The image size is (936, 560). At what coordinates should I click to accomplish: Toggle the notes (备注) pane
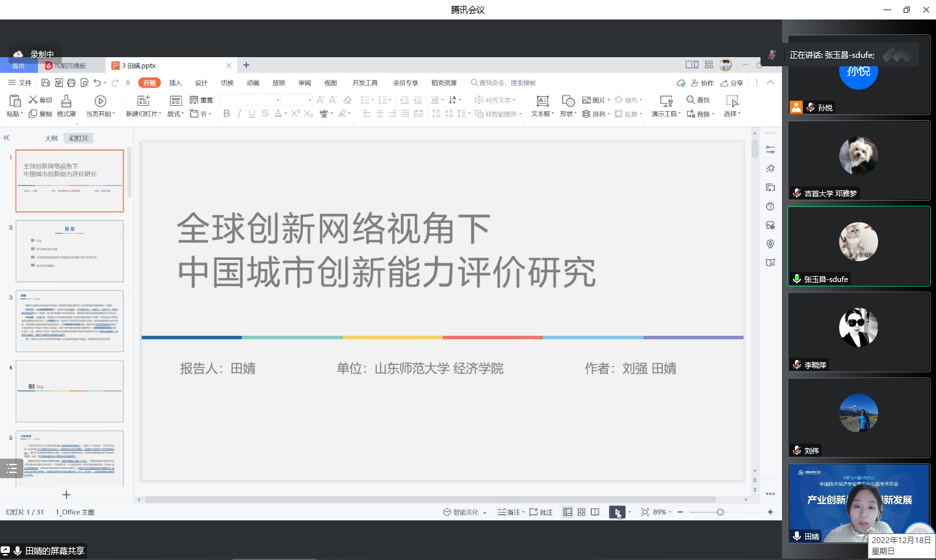pos(509,512)
